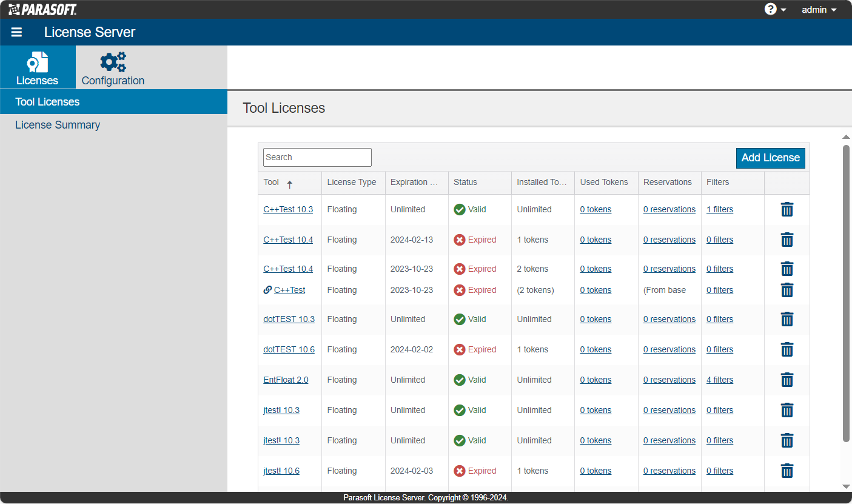Click the license Search field

(x=317, y=157)
